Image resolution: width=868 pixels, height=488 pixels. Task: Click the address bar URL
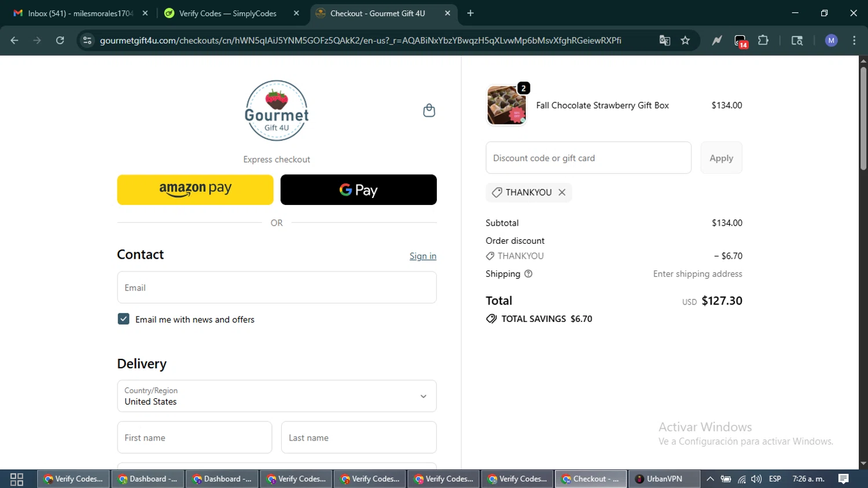coord(361,41)
